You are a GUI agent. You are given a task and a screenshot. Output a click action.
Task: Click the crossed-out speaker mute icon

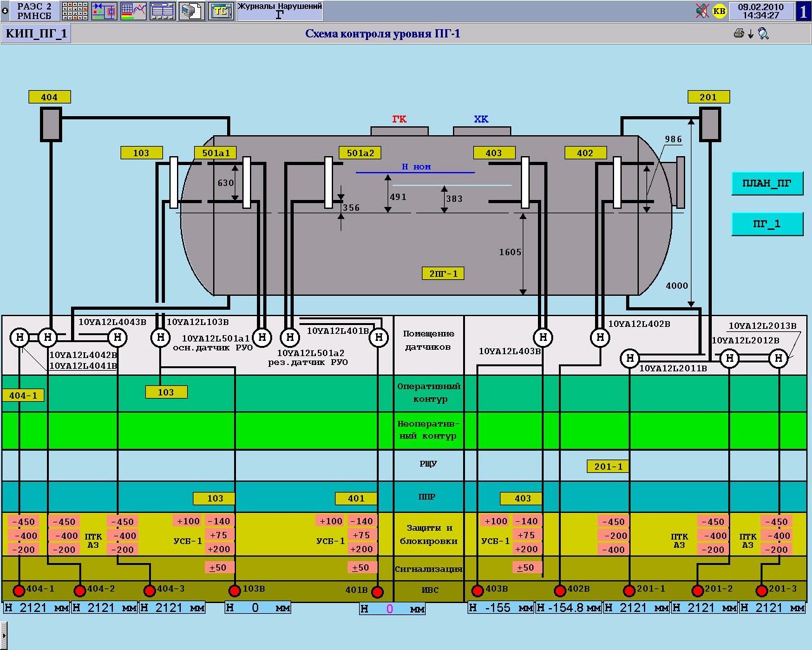click(x=702, y=11)
